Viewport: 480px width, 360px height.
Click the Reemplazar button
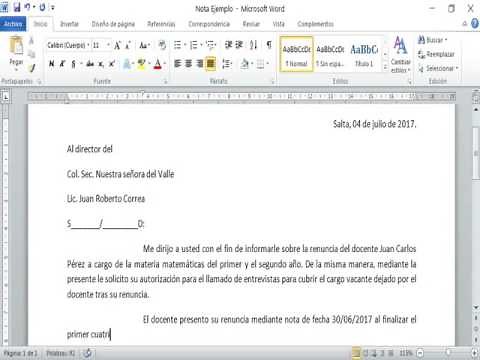click(x=436, y=54)
